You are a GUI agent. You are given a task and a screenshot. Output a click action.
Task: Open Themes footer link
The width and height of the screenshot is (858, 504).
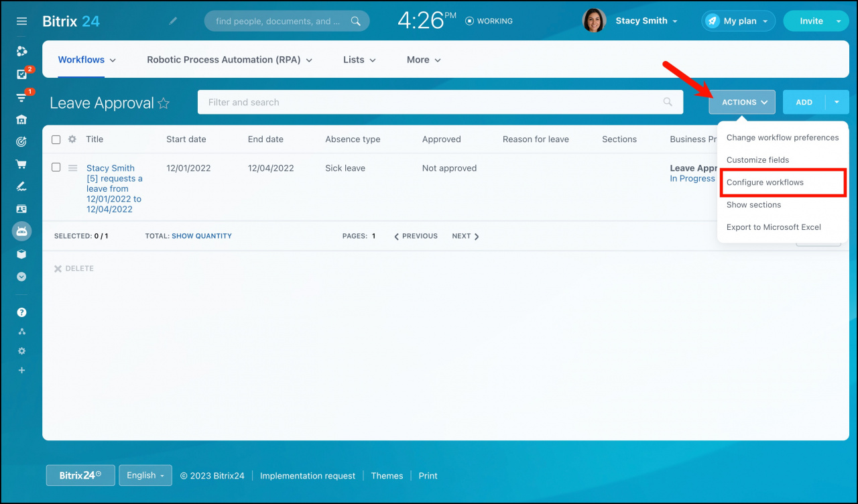[387, 476]
